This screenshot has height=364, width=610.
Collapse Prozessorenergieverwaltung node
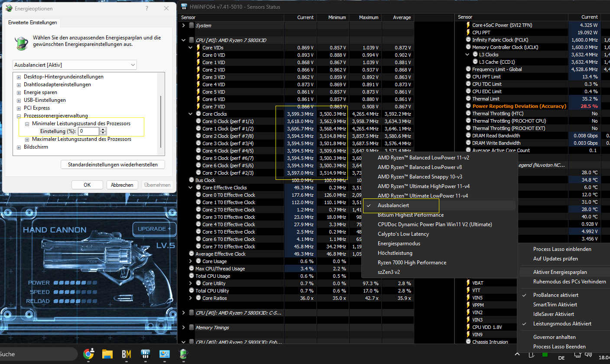[x=19, y=116]
